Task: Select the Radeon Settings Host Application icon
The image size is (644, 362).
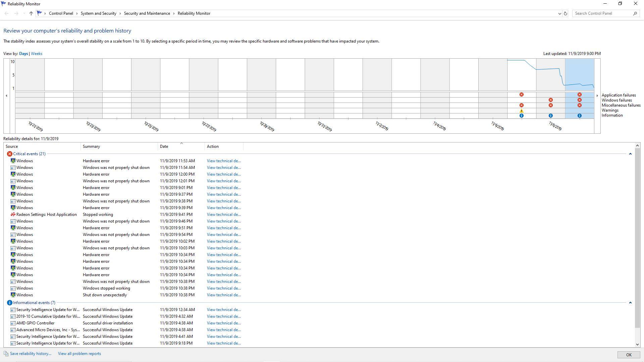Action: pos(13,215)
